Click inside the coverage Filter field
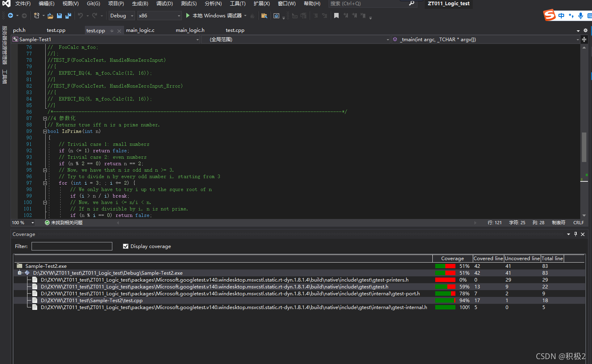592x364 pixels. pos(72,246)
